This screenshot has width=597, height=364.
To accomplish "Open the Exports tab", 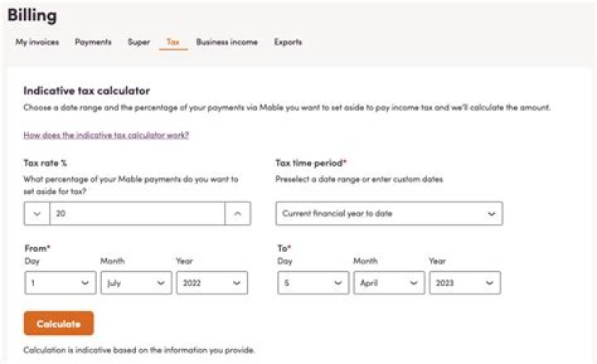I will (x=288, y=41).
